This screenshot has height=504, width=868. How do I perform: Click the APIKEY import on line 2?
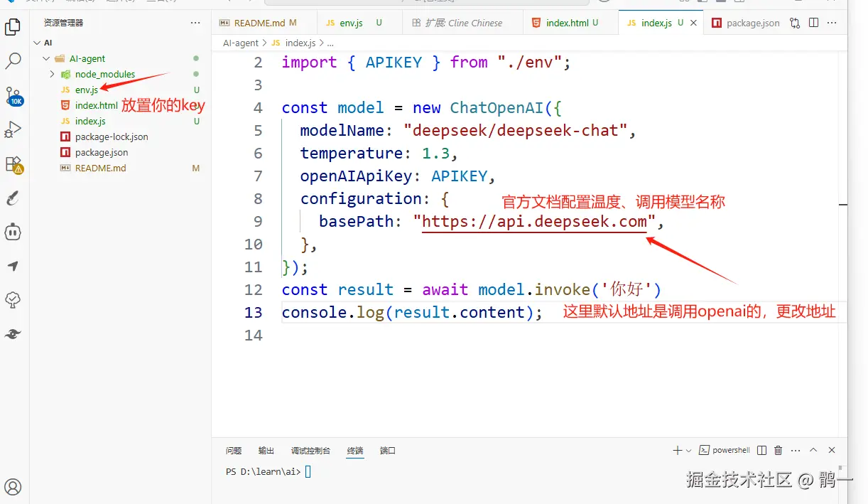(x=394, y=62)
